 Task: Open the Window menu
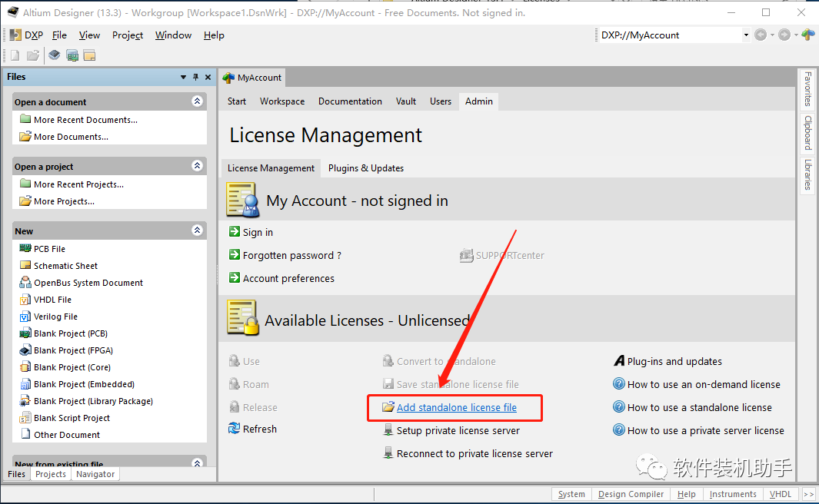pos(173,35)
